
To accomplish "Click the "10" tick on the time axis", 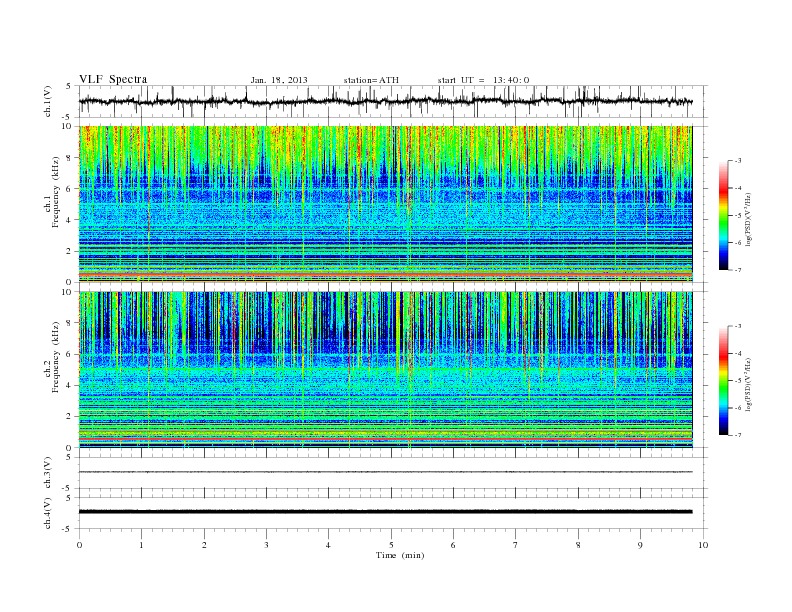I will [703, 545].
